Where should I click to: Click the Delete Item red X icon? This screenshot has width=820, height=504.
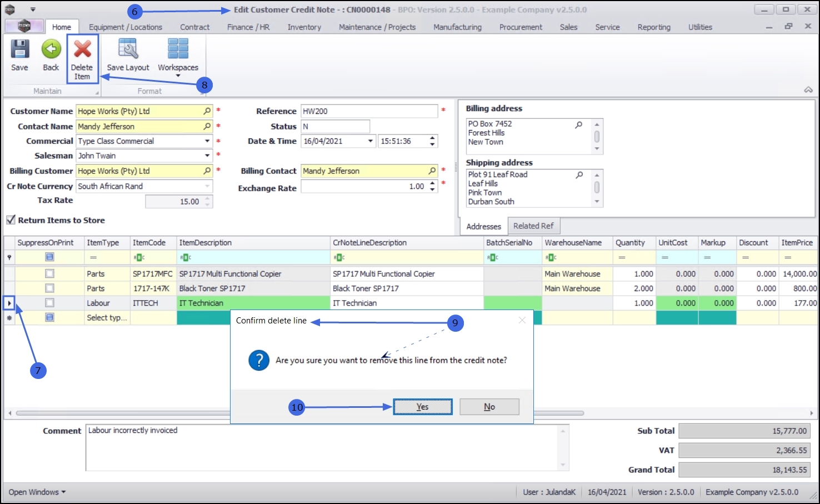click(x=82, y=50)
